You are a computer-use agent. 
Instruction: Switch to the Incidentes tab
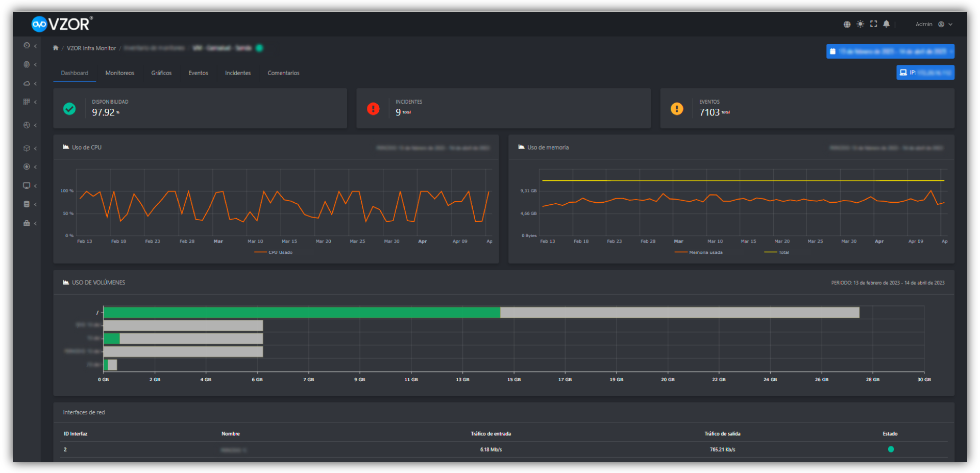238,73
